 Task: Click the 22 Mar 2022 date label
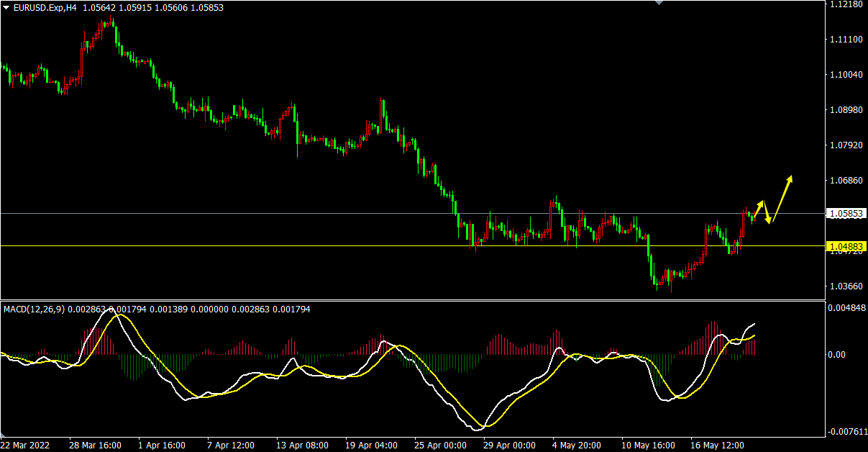click(x=27, y=446)
